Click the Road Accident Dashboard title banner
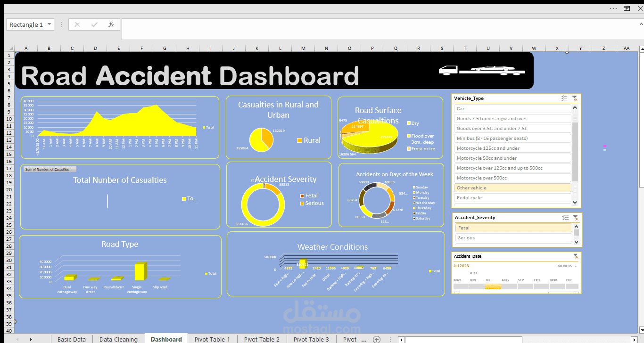This screenshot has width=644, height=343. [274, 70]
